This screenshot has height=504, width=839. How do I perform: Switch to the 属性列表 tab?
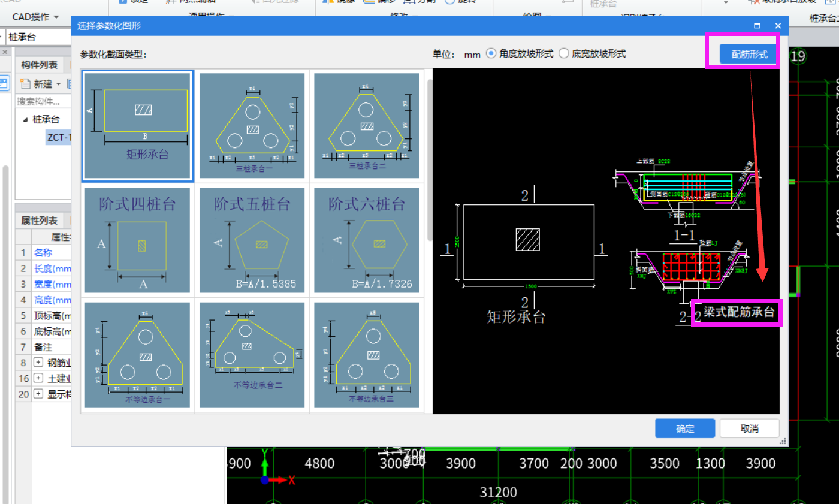(x=40, y=221)
